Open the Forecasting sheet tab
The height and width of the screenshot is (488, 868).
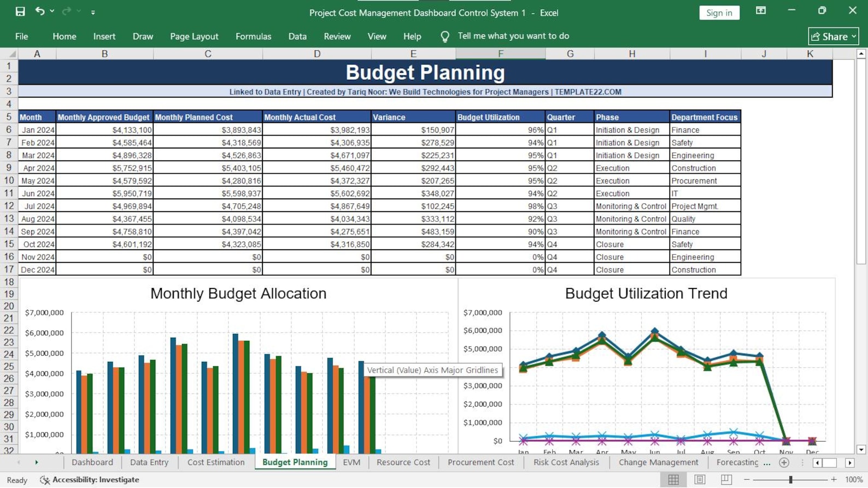[x=737, y=462]
